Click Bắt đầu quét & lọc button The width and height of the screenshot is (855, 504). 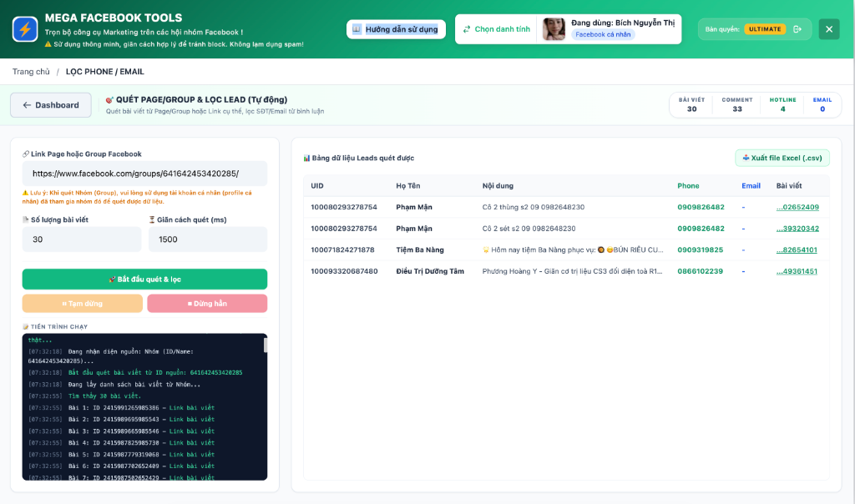[144, 279]
